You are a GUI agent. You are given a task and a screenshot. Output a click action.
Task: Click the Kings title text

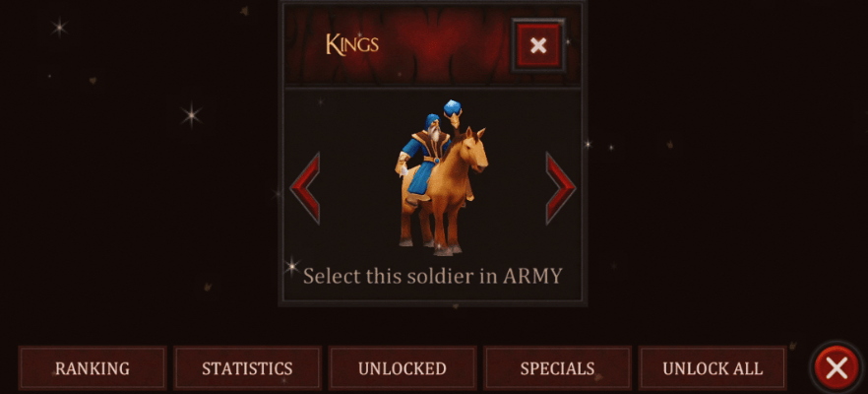coord(352,45)
